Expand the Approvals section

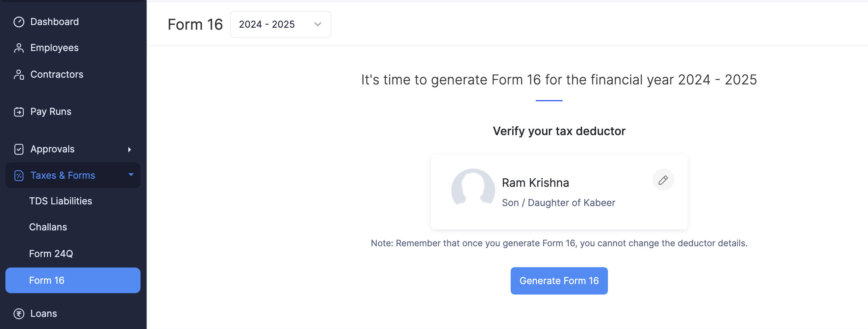pos(130,149)
